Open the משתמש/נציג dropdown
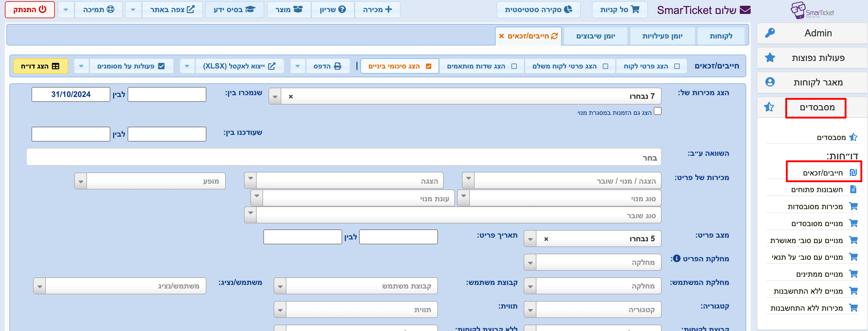 click(x=120, y=286)
